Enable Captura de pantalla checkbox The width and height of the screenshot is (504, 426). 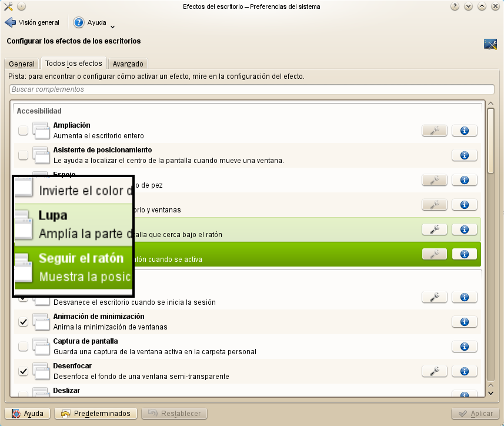pyautogui.click(x=23, y=347)
